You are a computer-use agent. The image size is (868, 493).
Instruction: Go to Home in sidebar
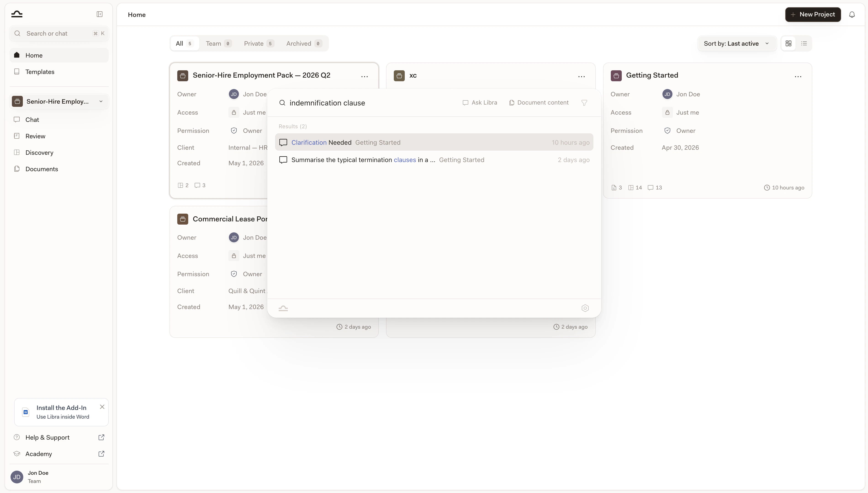click(59, 55)
